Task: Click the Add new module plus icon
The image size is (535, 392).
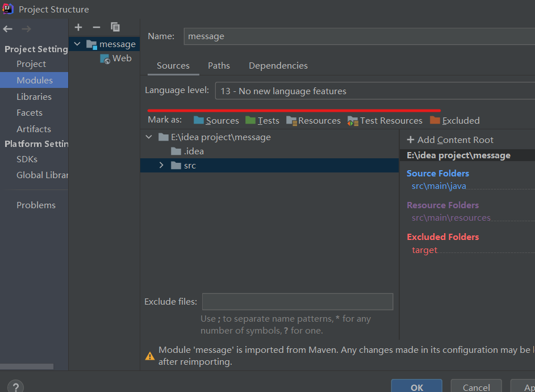Action: (x=78, y=27)
